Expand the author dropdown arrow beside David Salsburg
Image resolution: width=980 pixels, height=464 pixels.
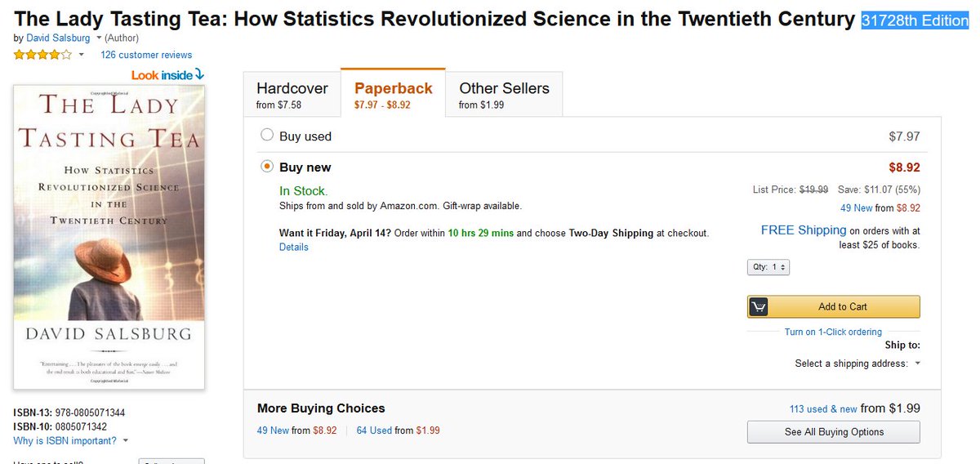tap(99, 38)
